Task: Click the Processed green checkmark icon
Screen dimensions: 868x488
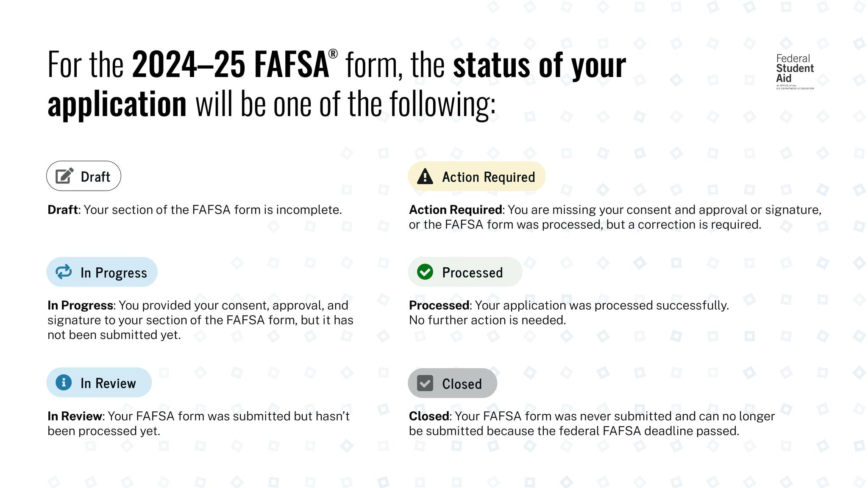Action: [426, 273]
